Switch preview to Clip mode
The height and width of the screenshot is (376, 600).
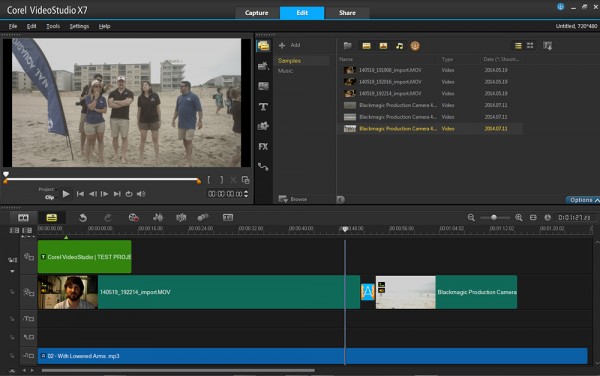point(49,197)
